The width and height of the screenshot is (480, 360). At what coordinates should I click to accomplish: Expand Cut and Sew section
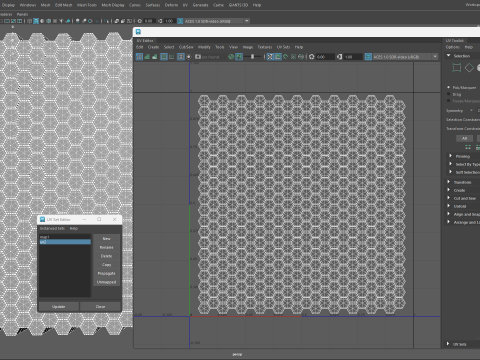449,198
